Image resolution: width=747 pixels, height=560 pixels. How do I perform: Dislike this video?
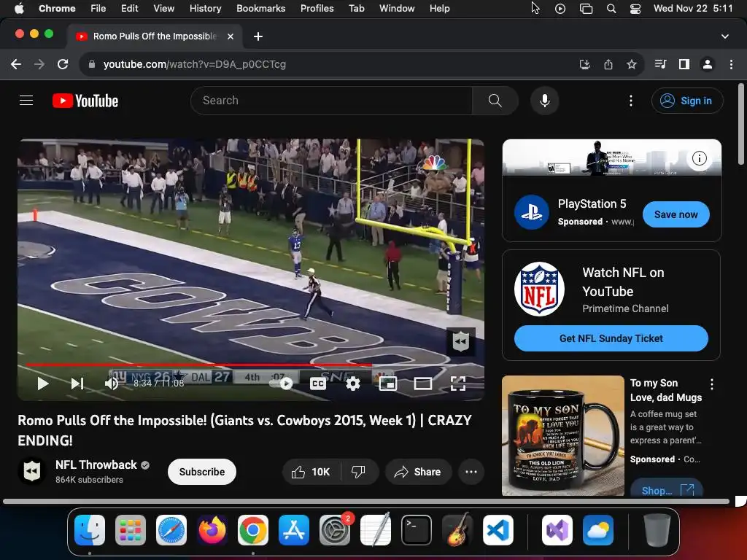pos(359,472)
